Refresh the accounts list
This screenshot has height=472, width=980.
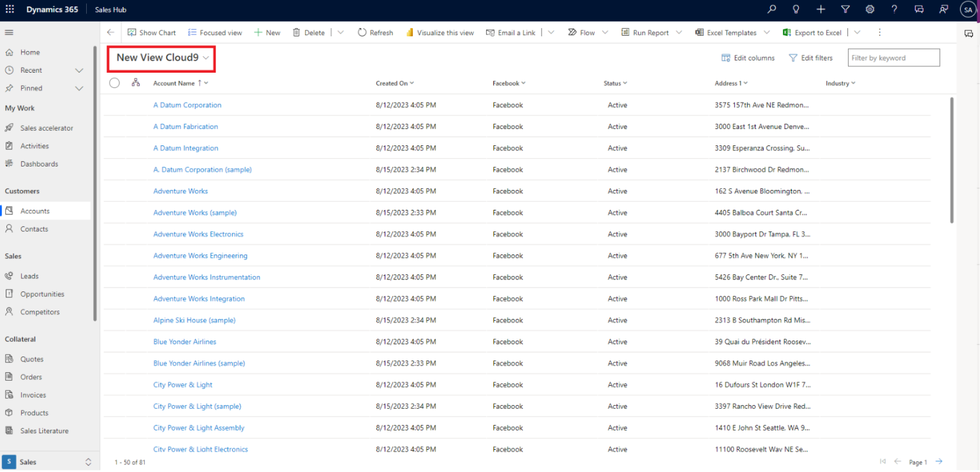click(375, 32)
